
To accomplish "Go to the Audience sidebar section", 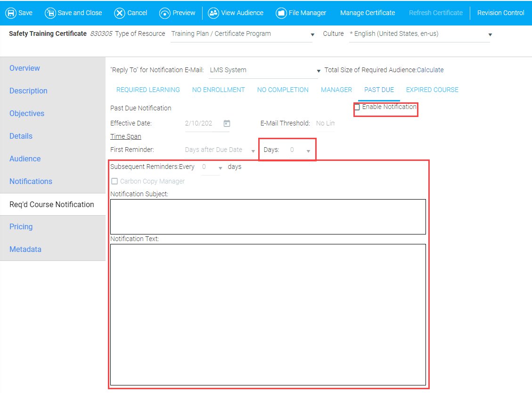I will point(25,159).
